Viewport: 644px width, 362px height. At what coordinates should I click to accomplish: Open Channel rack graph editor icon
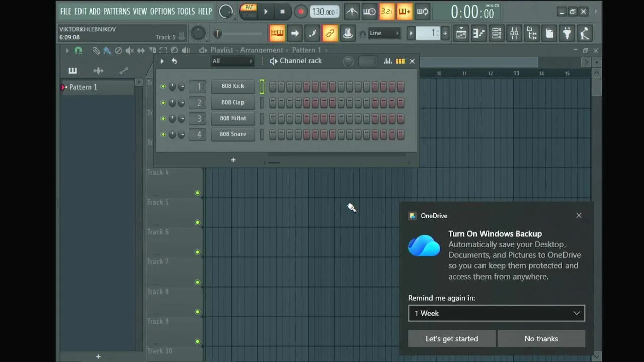point(388,61)
